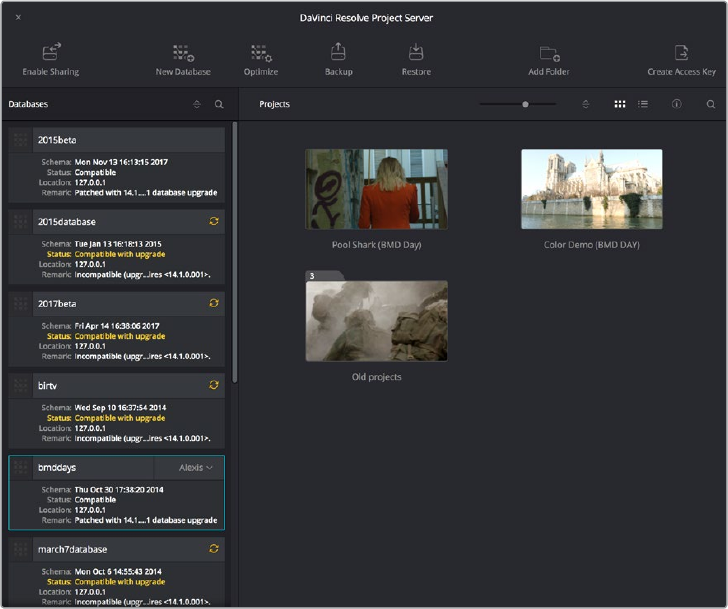The image size is (728, 609).
Task: Click the Color Demo (BMD DAY) label
Action: (592, 245)
